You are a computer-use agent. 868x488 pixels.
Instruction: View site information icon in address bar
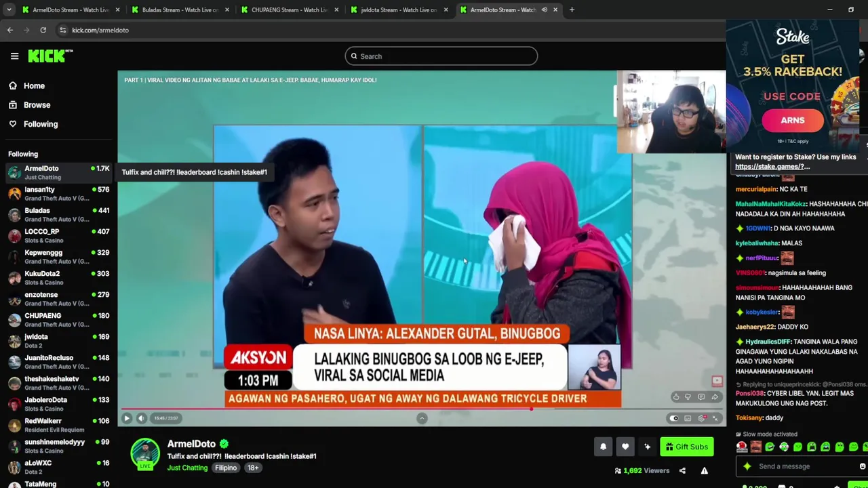[62, 30]
